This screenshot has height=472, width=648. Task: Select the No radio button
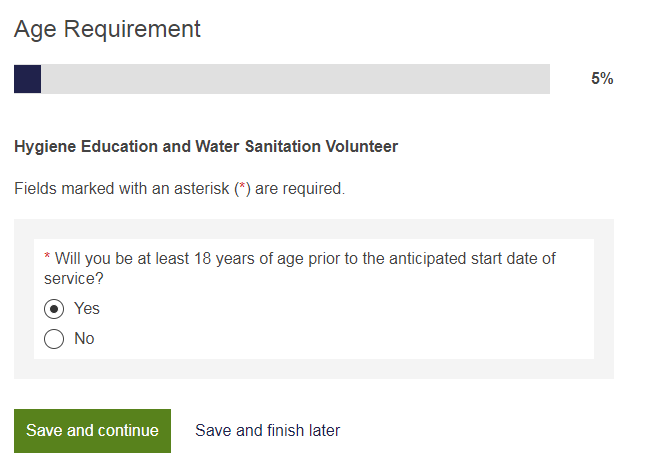(x=54, y=339)
